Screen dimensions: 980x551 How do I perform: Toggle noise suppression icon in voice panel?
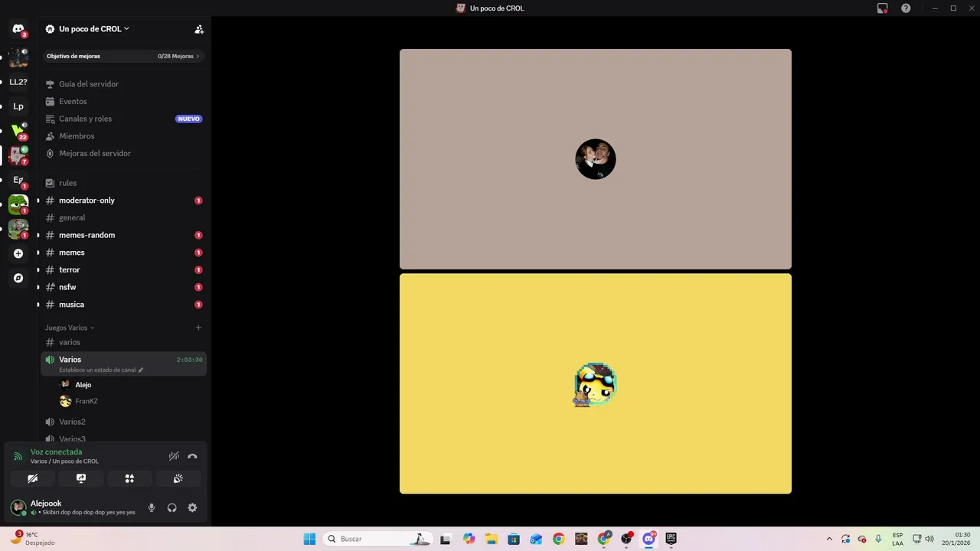click(174, 456)
